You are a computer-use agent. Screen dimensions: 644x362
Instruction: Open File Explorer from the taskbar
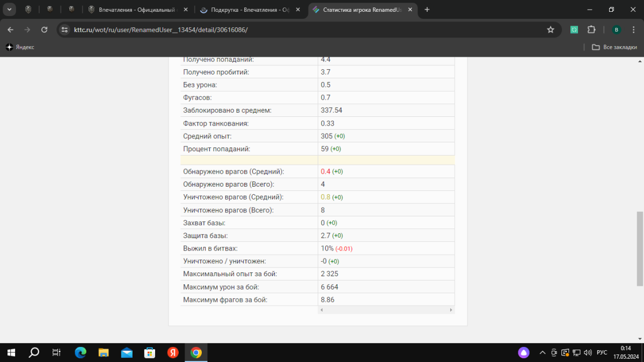coord(104,352)
